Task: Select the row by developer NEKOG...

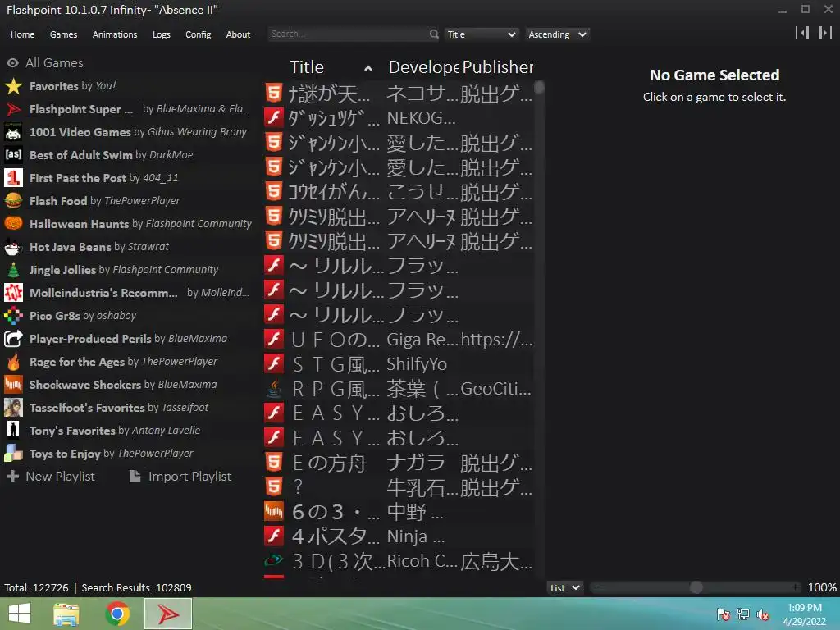Action: [x=399, y=117]
